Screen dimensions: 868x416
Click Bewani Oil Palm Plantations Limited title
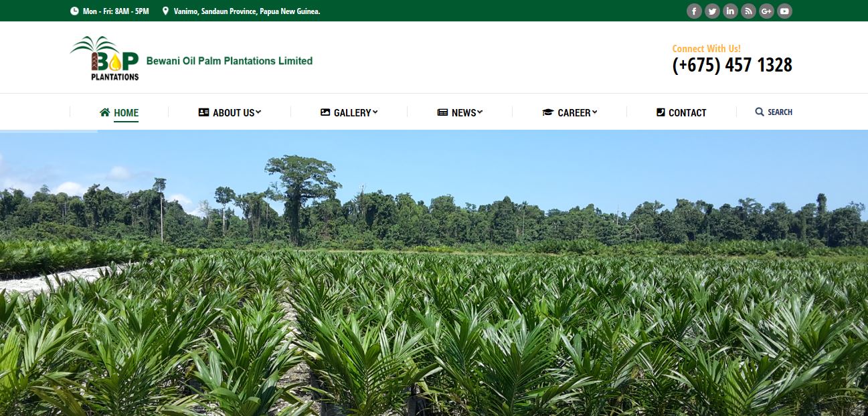point(230,61)
